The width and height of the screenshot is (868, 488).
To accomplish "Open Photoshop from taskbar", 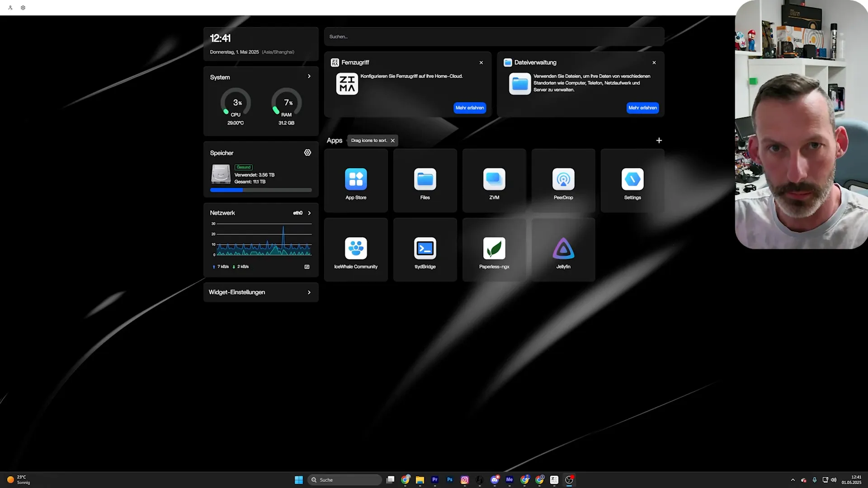I will point(450,480).
